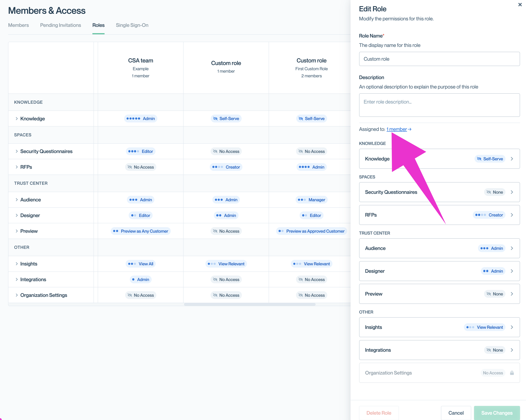This screenshot has height=420, width=526.
Task: Click CSA team's Knowledge Admin badge
Action: pos(140,119)
